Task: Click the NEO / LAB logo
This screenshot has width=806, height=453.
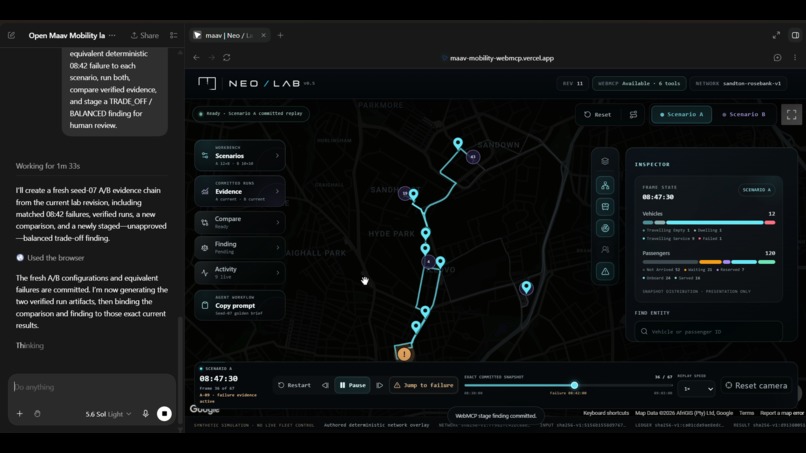Action: click(x=256, y=83)
